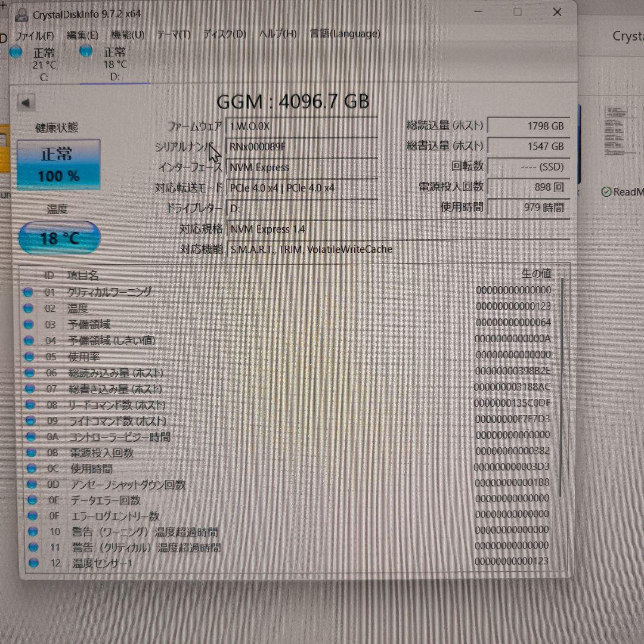Open the 編集(E) menu
The height and width of the screenshot is (644, 644).
click(x=82, y=35)
